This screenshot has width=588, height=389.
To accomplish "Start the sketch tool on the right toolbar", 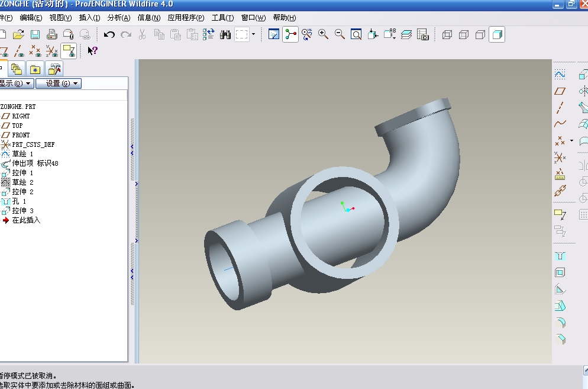I will point(560,74).
